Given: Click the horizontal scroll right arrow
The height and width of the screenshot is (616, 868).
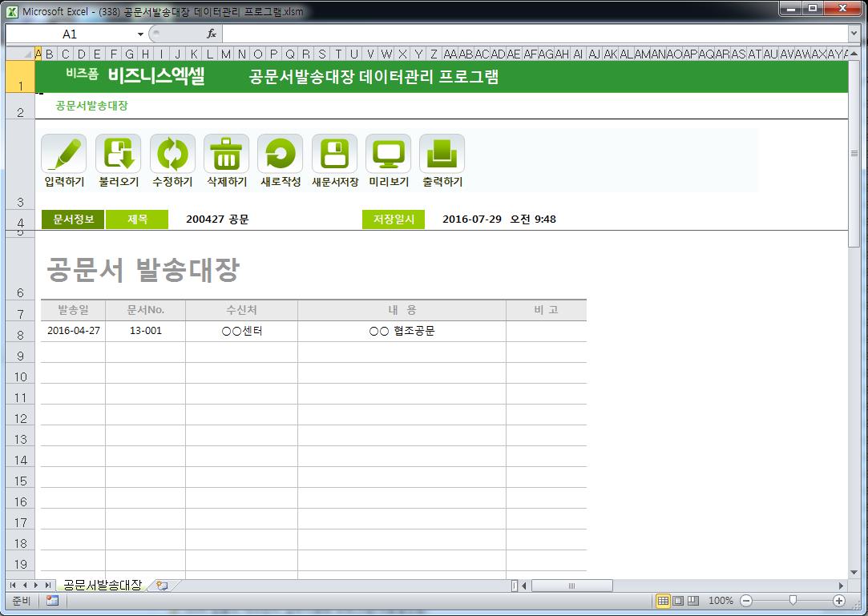Looking at the screenshot, I should 841,586.
